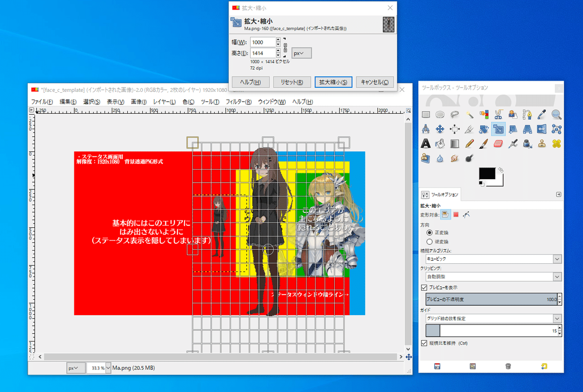Select the Move tool

pos(440,129)
